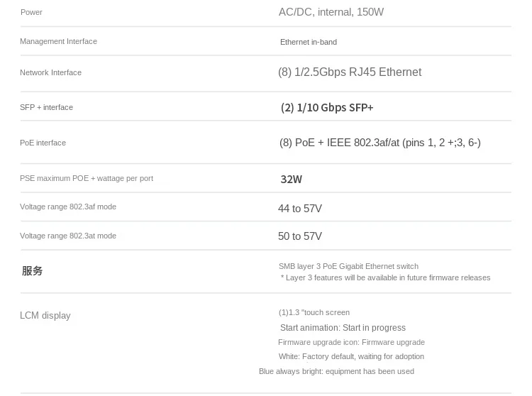Click the Management Interface label

coord(58,41)
